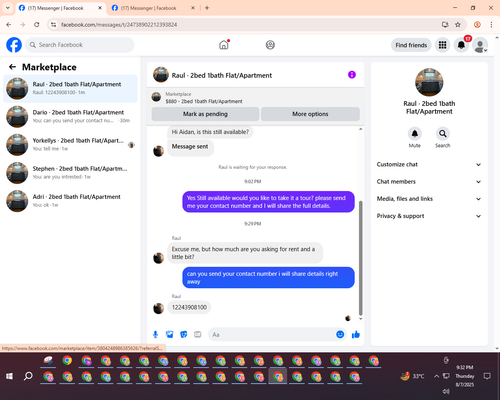Open $880 2bed 1bath listing link
Screen dimensions: 500x400
[x=204, y=101]
